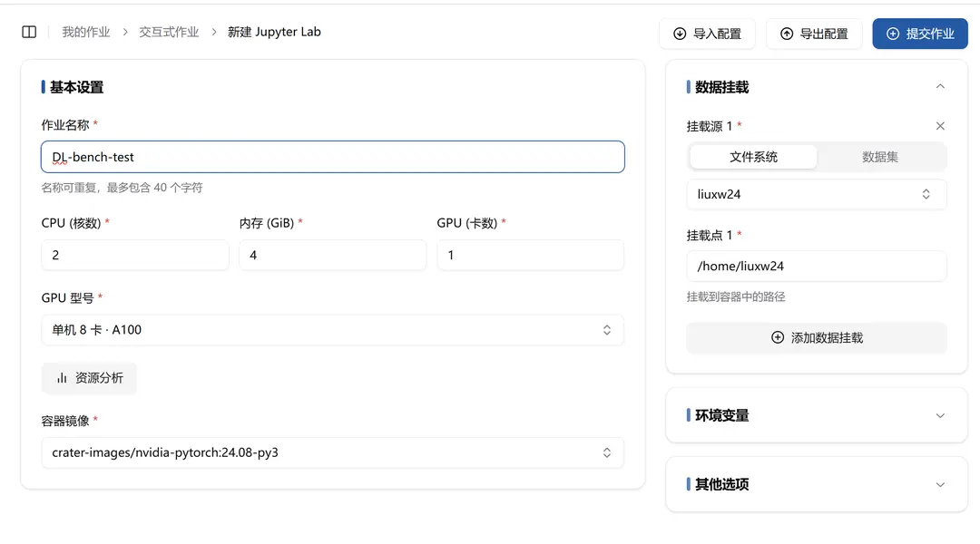Viewport: 980px width, 544px height.
Task: Click 挂载到容器中的路径 hint text
Action: [736, 296]
